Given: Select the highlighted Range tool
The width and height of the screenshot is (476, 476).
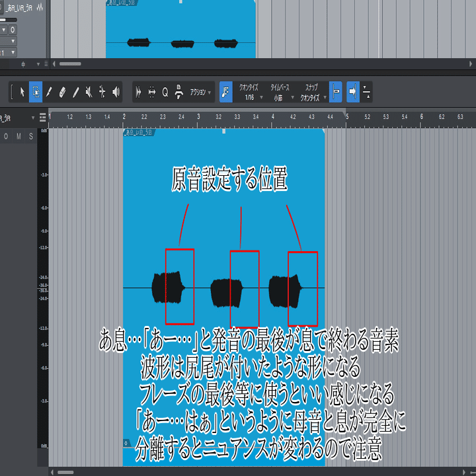Looking at the screenshot, I should (x=36, y=92).
